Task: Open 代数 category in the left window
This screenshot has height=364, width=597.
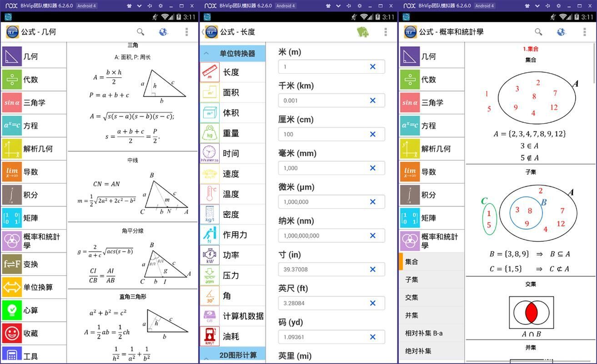Action: [x=34, y=80]
